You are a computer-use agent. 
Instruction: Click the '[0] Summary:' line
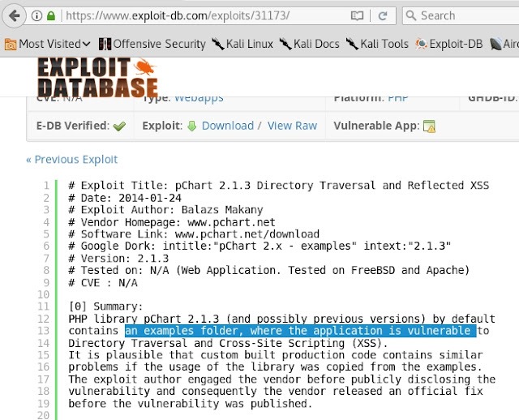tap(105, 306)
